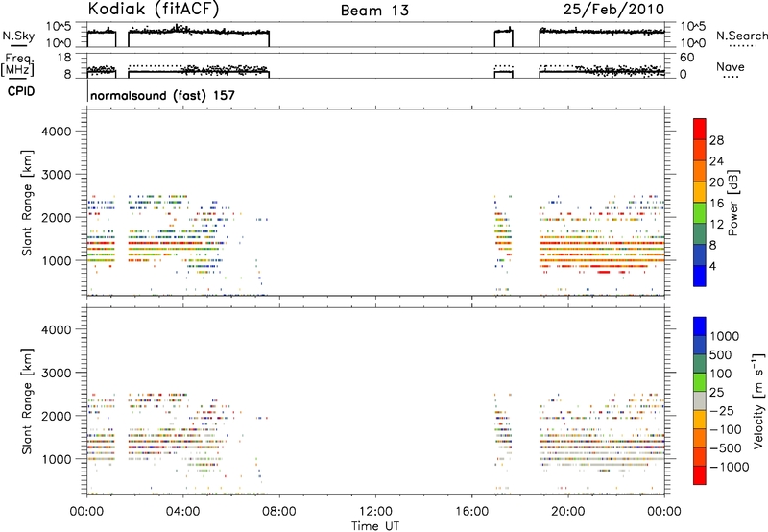Pick the red bottom segment of Velocity colorbar
768x532 pixels.
click(700, 475)
